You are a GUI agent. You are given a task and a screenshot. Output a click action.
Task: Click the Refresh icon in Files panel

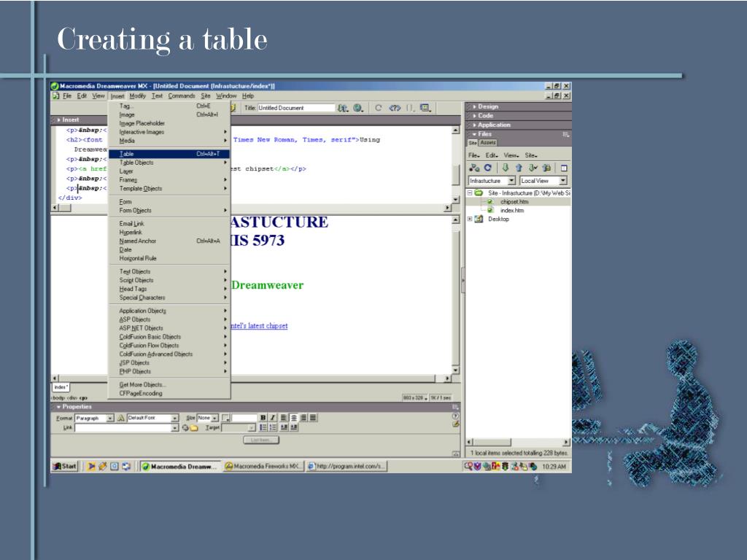pos(487,168)
